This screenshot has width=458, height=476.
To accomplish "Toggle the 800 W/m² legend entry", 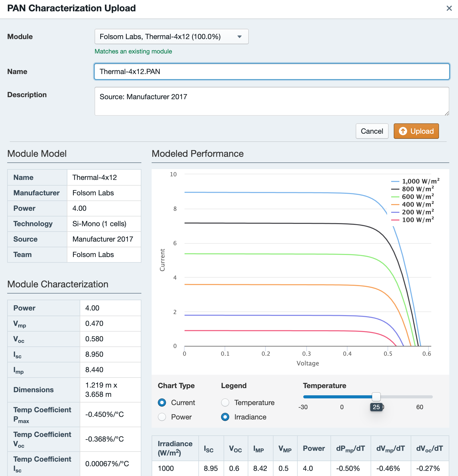I will point(413,189).
